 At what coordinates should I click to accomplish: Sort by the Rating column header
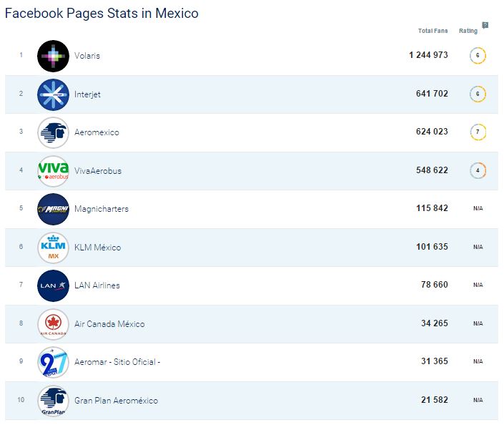pos(468,31)
